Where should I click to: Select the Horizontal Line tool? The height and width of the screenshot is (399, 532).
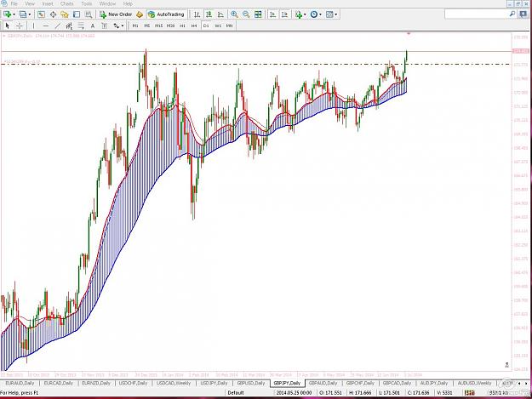46,26
